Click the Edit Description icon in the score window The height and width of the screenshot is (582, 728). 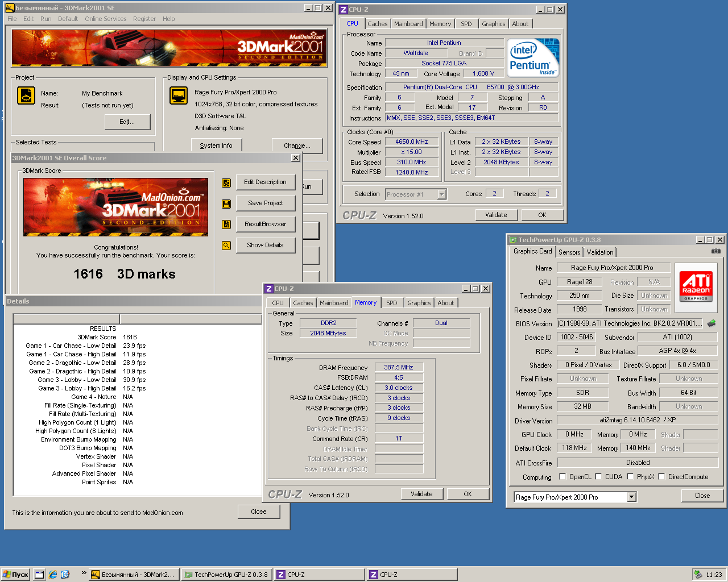[x=226, y=182]
